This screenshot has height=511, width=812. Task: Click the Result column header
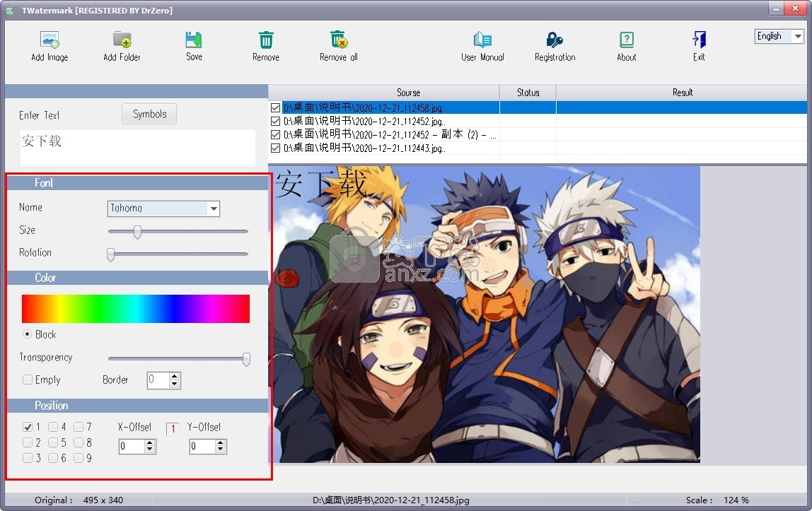(682, 93)
